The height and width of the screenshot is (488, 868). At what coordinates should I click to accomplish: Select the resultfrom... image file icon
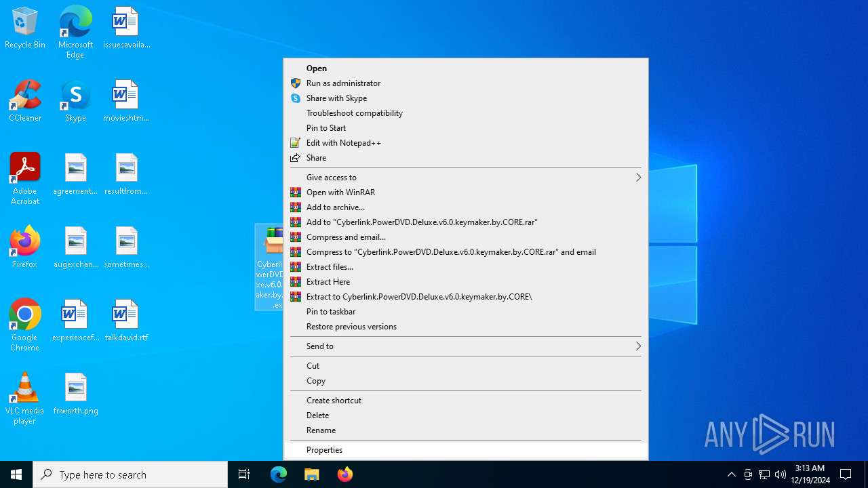pos(126,175)
